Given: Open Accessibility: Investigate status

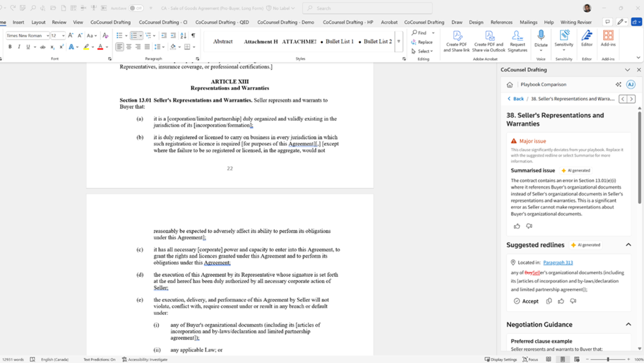Looking at the screenshot, I should (x=145, y=359).
